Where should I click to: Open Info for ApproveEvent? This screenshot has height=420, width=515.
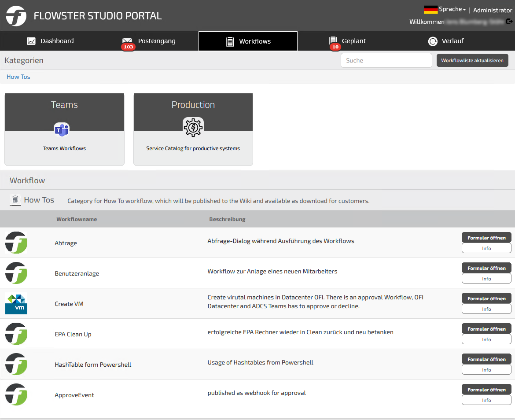click(x=486, y=400)
